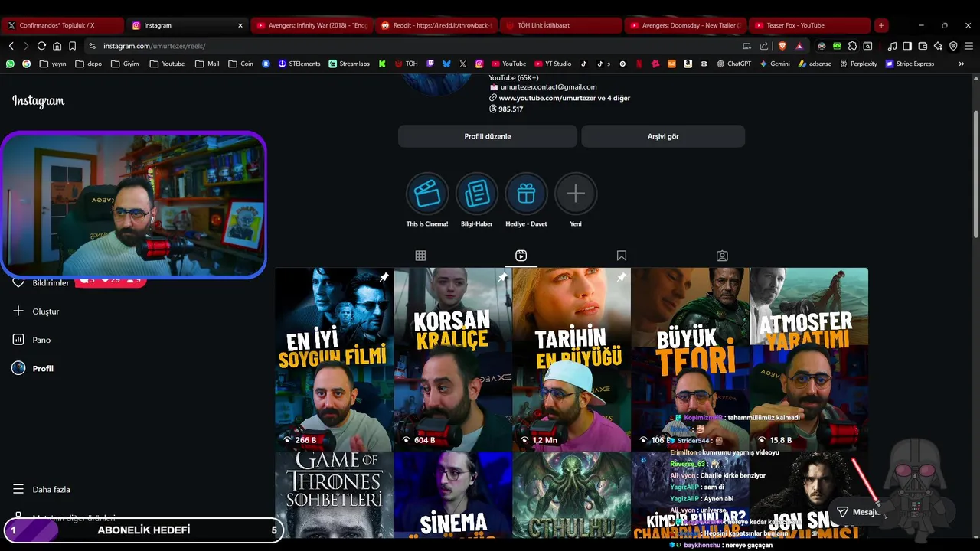Image resolution: width=980 pixels, height=551 pixels.
Task: Open Oluştur in the Instagram sidebar
Action: pos(37,311)
